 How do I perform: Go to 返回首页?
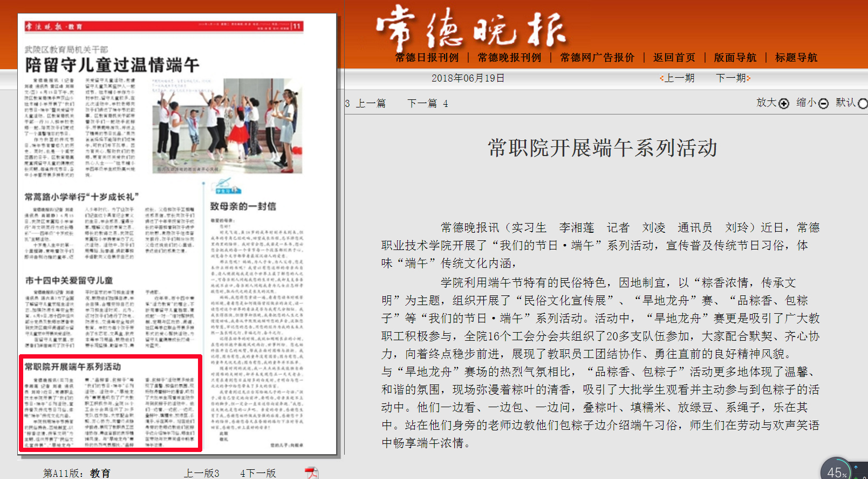click(674, 57)
